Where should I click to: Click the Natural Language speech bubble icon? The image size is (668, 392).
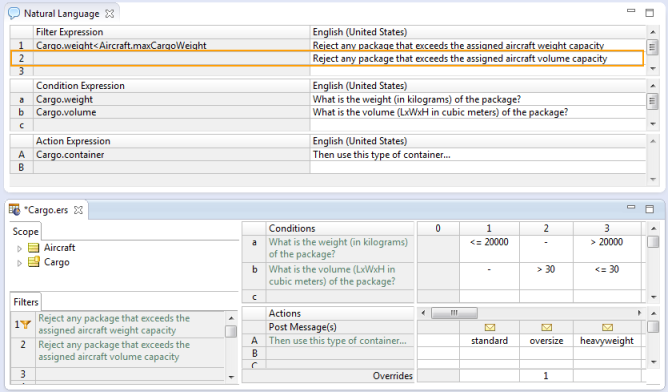click(x=14, y=13)
